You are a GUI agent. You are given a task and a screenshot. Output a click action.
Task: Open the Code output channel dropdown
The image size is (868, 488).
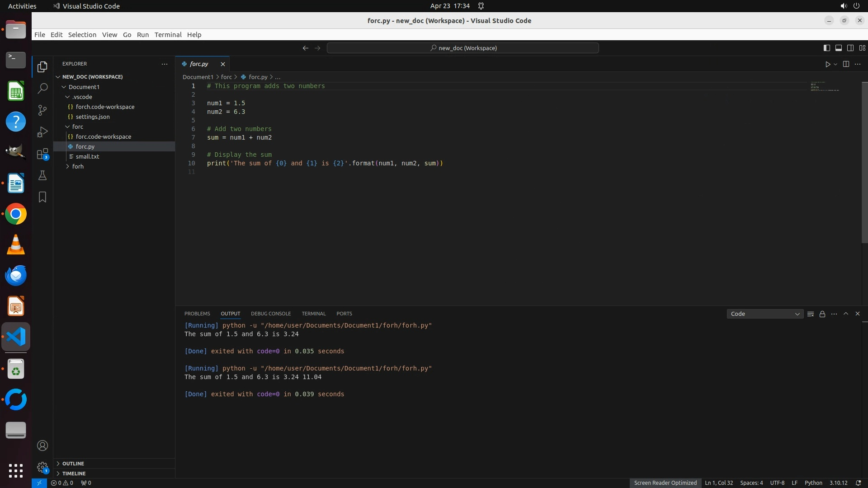764,314
